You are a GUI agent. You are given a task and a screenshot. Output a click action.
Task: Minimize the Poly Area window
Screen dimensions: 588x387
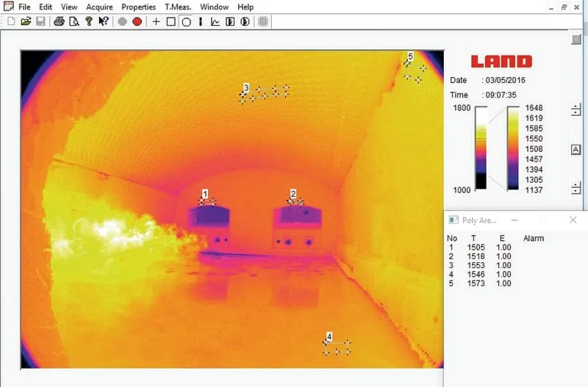(515, 220)
